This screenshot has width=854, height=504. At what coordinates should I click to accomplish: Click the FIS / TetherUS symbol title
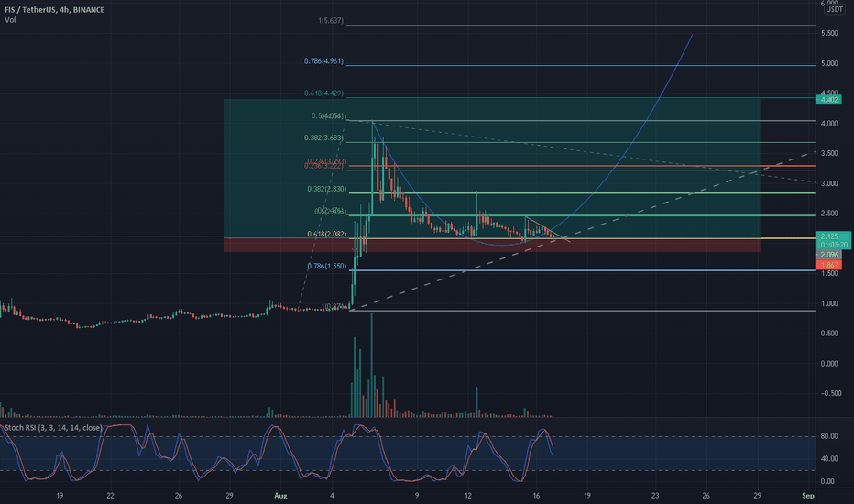pos(54,10)
